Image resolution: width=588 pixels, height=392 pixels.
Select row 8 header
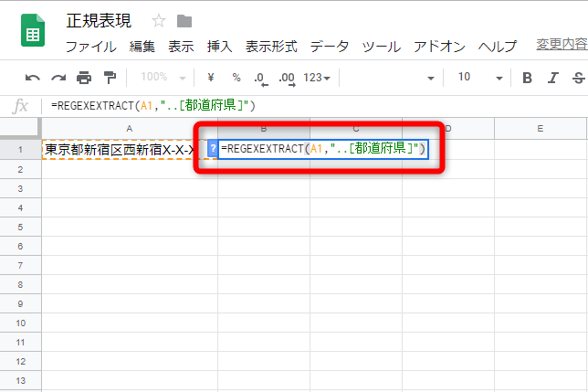point(20,285)
